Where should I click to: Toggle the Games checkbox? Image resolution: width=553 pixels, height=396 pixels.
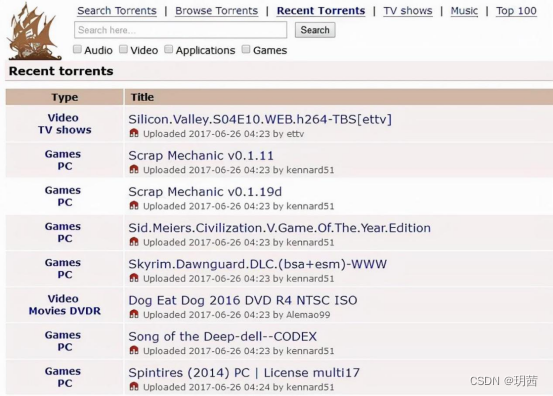pyautogui.click(x=246, y=49)
